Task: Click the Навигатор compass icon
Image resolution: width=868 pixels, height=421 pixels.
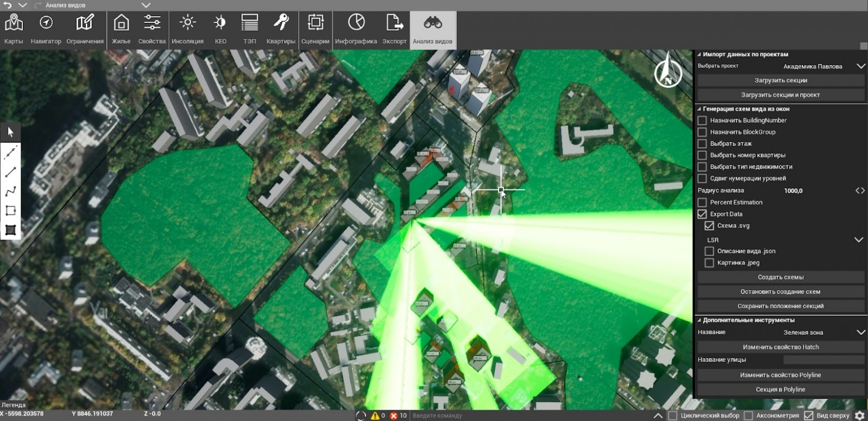Action: [x=46, y=30]
